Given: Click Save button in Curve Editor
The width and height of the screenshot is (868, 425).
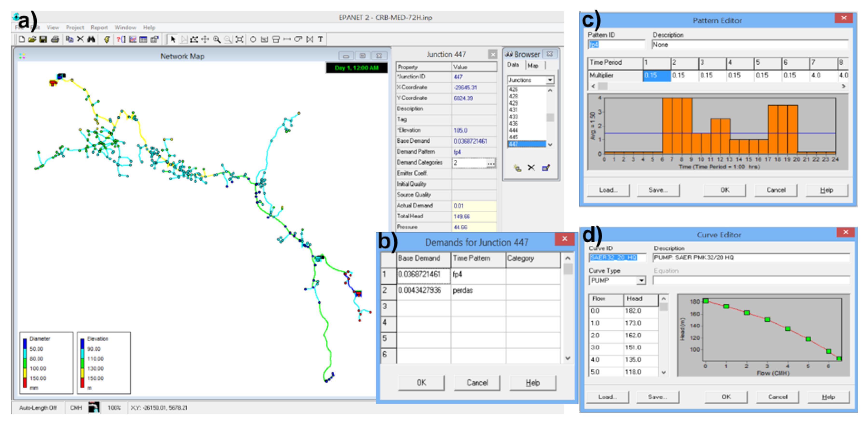Looking at the screenshot, I should 658,397.
